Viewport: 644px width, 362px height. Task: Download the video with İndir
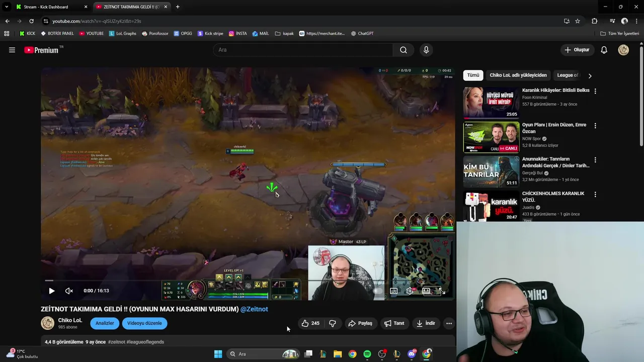click(x=426, y=323)
